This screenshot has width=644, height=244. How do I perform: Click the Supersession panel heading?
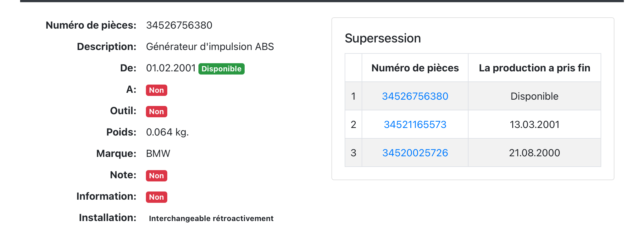[383, 38]
